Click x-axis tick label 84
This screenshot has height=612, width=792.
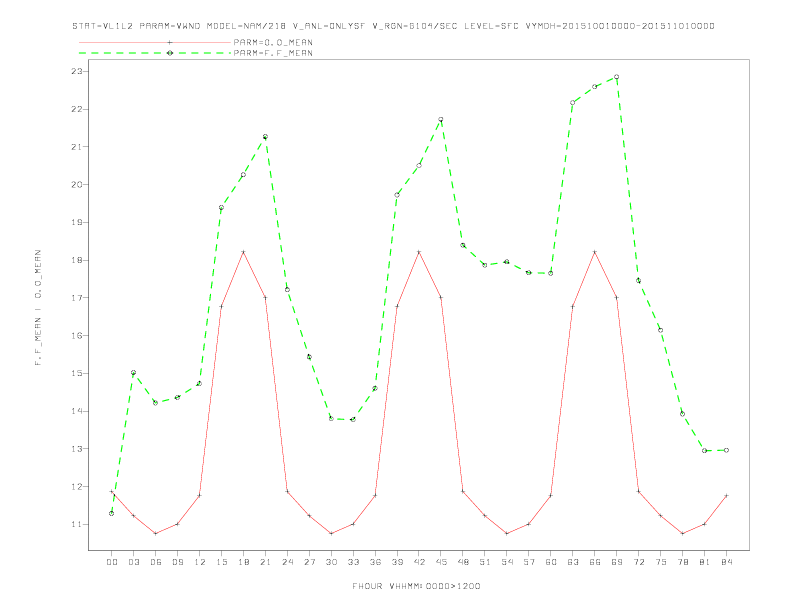coord(726,562)
